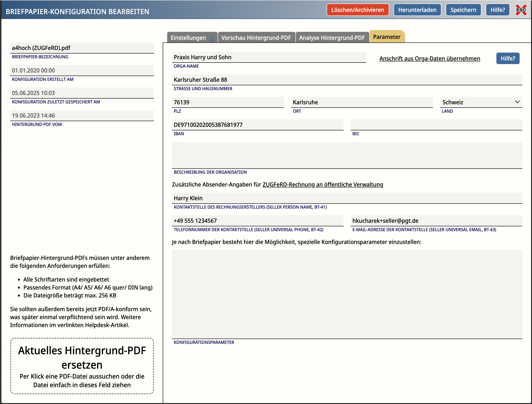Open Hilfe? in the top header bar
Screen dimensions: 532x404
[498, 10]
